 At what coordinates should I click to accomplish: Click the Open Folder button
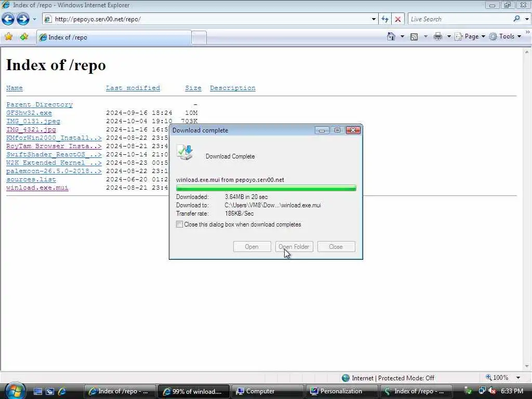tap(294, 247)
